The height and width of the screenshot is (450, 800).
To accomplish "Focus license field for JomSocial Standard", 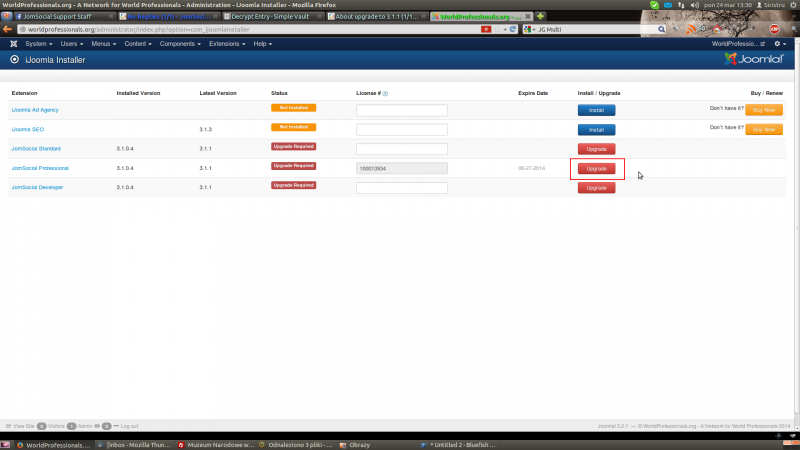I will (402, 149).
